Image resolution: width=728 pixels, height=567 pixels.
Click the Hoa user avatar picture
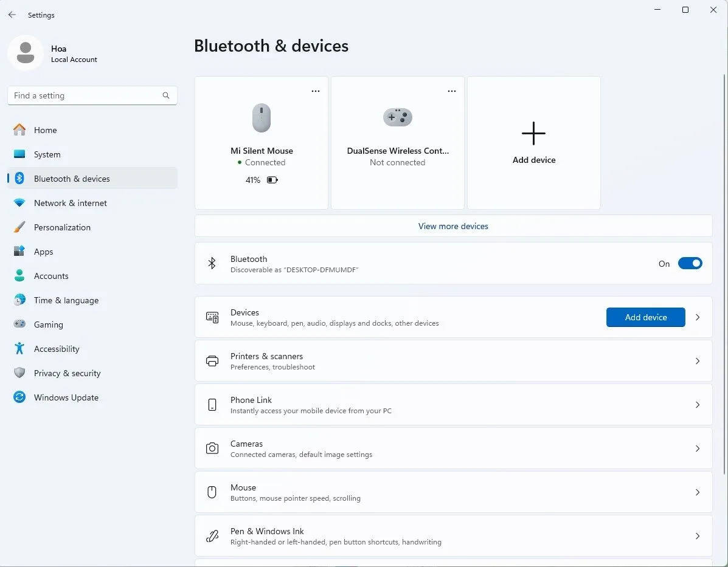pos(26,53)
